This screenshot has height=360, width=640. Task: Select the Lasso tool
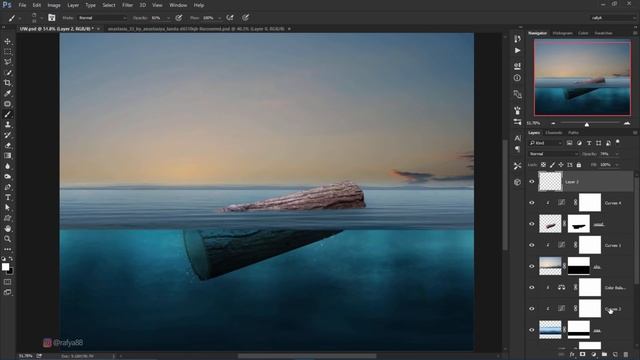click(7, 62)
